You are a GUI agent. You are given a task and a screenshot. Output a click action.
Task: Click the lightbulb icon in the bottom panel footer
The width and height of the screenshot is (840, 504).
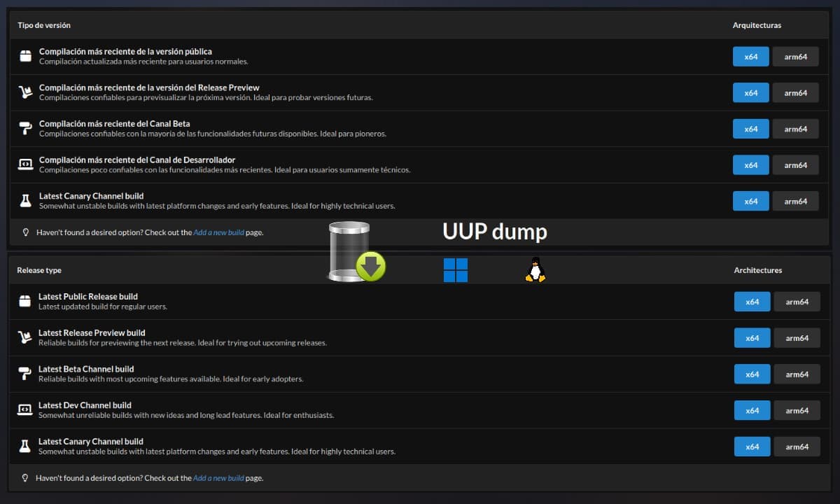pyautogui.click(x=25, y=478)
